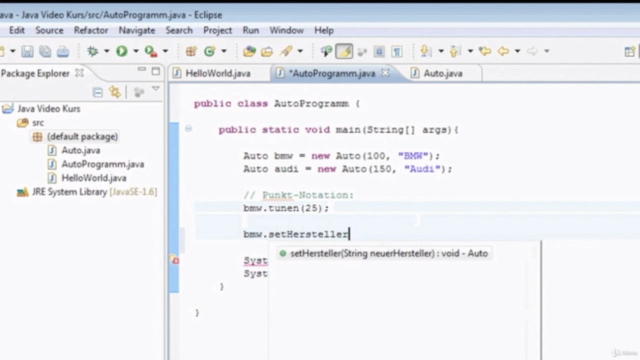
Task: Open perspective icon at right edge
Action: point(629,51)
